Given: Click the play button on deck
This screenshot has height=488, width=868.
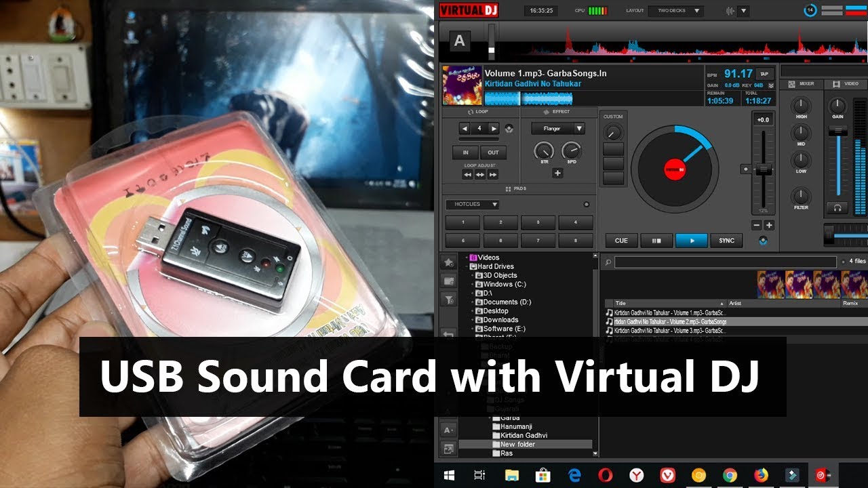Looking at the screenshot, I should [x=692, y=241].
